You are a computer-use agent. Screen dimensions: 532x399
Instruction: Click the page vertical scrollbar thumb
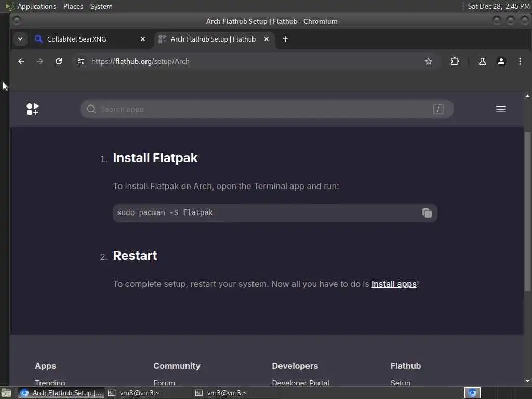click(x=527, y=211)
